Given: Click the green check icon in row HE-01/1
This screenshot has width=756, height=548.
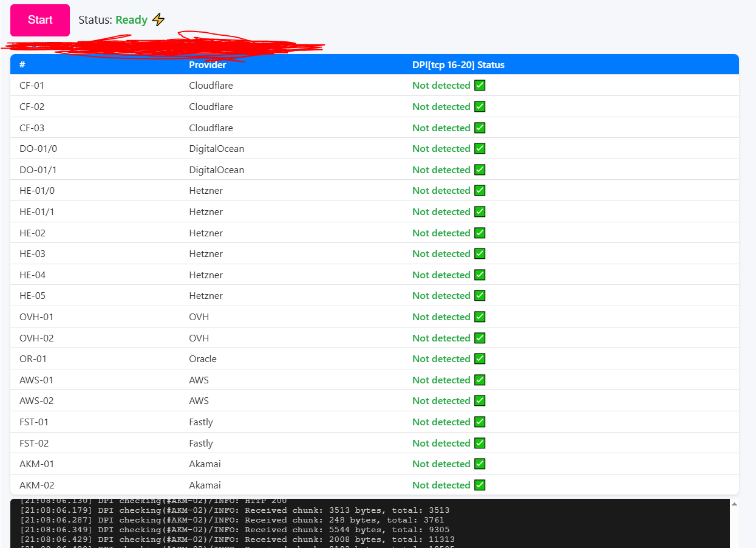Looking at the screenshot, I should pos(480,212).
